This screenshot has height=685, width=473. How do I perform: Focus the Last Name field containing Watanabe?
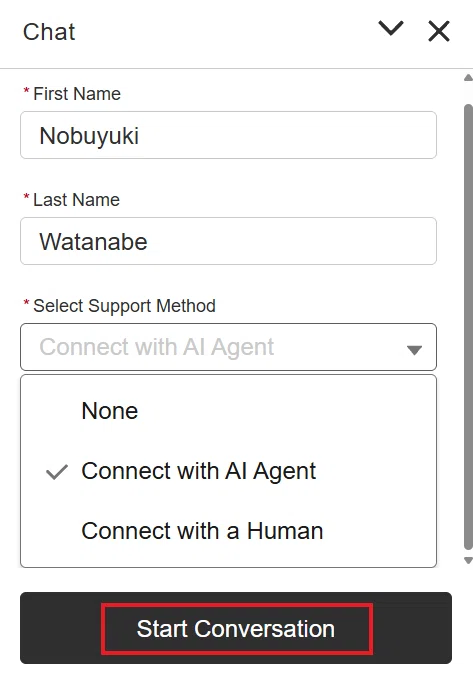pyautogui.click(x=228, y=241)
